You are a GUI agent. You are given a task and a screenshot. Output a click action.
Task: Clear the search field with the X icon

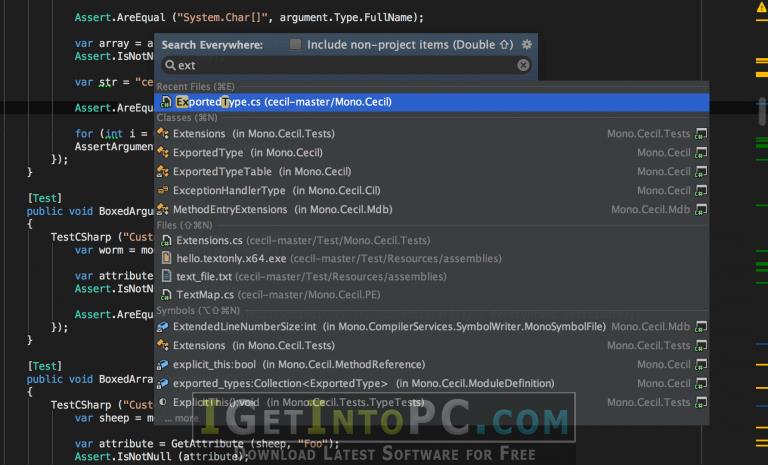(x=523, y=65)
